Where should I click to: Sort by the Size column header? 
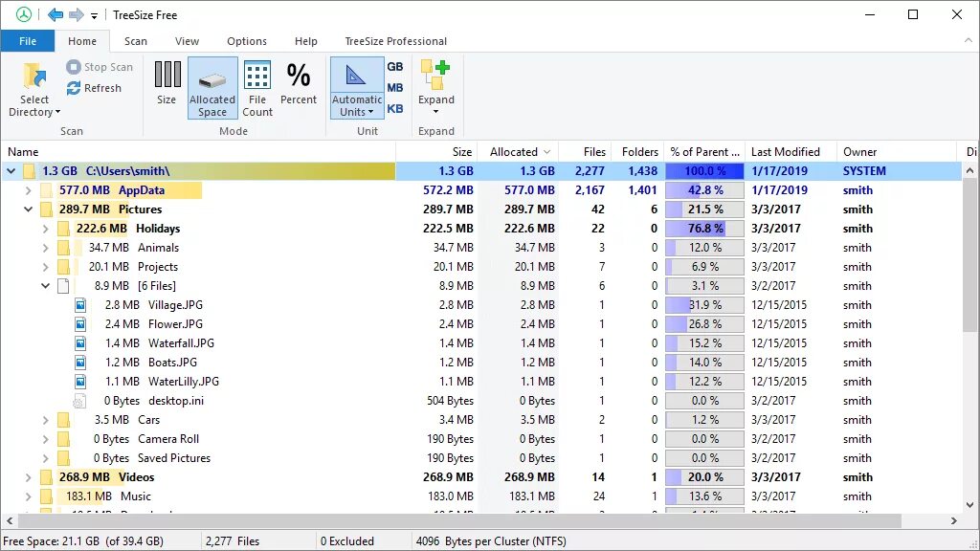(x=436, y=152)
